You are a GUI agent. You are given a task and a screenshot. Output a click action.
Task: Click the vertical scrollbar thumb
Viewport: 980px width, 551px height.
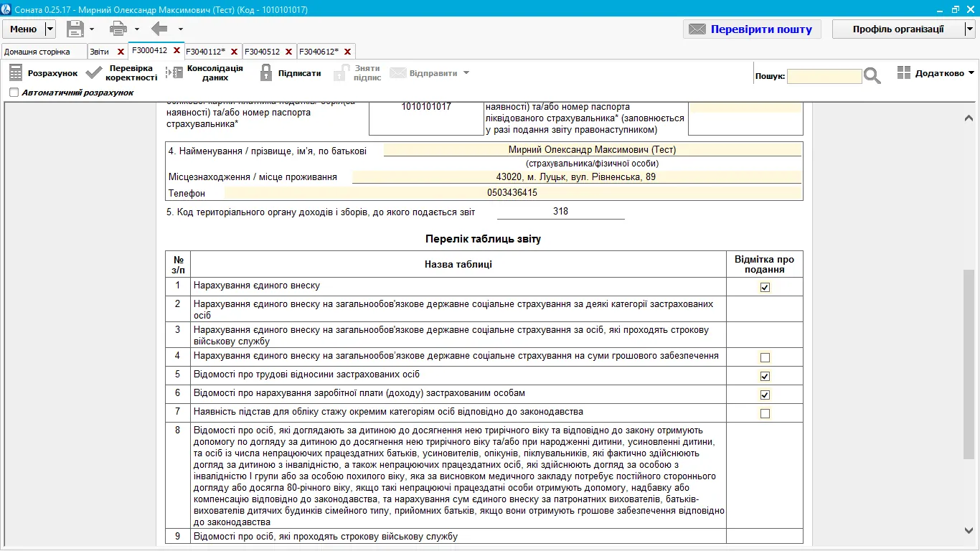(969, 364)
